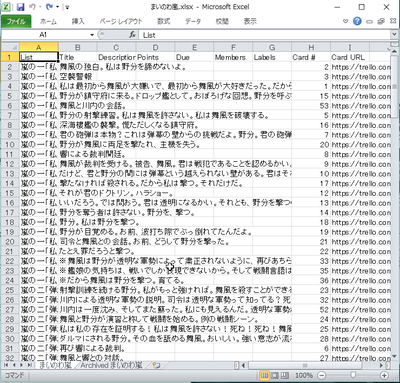Click the Save icon in quick access toolbar
The width and height of the screenshot is (400, 383).
point(21,7)
